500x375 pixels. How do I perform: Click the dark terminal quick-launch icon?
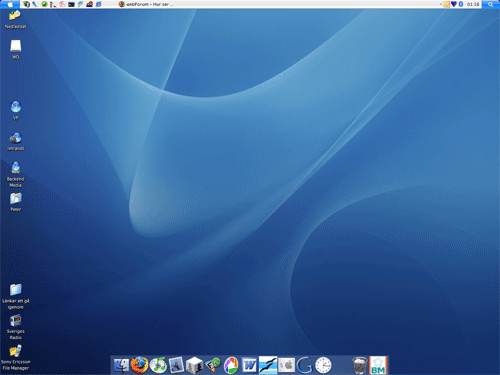[71, 4]
